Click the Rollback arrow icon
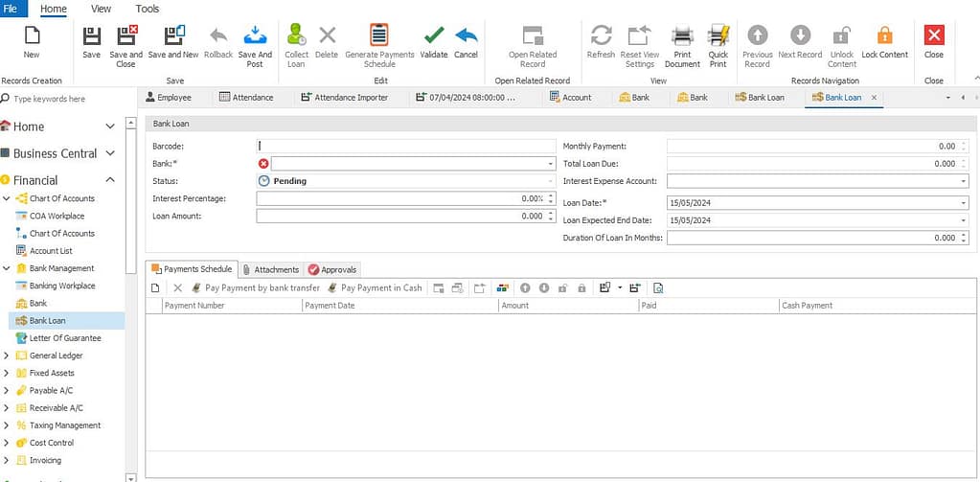The image size is (980, 482). pos(218,35)
